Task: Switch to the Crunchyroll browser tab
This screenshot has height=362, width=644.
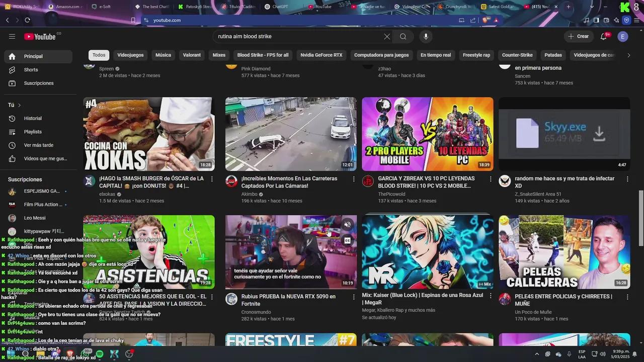Action: (x=454, y=7)
